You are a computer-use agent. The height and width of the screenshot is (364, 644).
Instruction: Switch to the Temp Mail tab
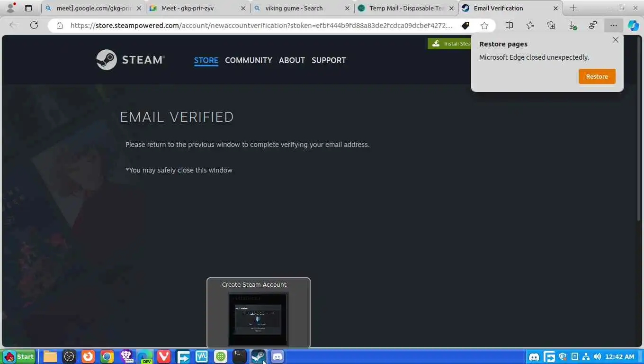406,8
